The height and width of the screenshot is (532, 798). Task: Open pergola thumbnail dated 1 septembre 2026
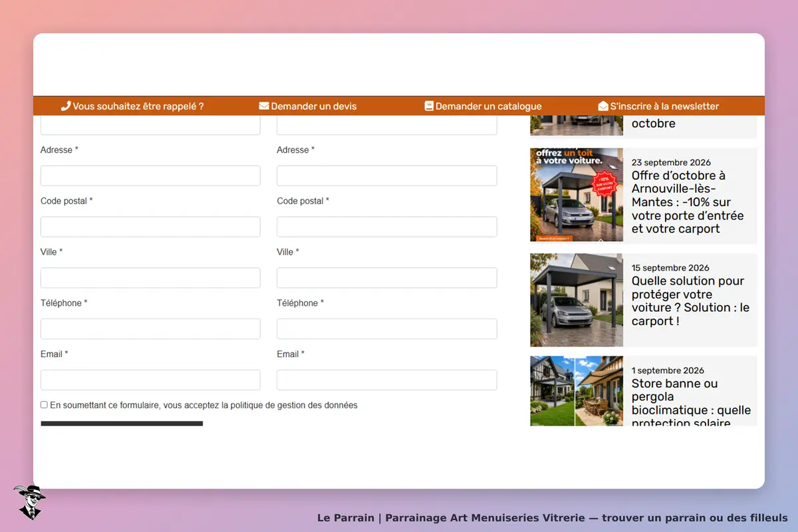tap(577, 391)
